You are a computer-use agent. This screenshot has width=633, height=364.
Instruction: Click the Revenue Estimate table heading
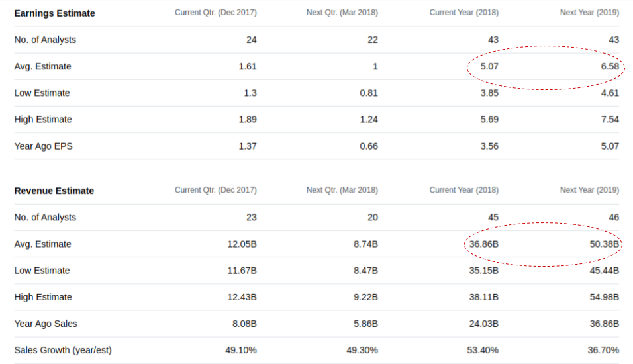(x=54, y=191)
